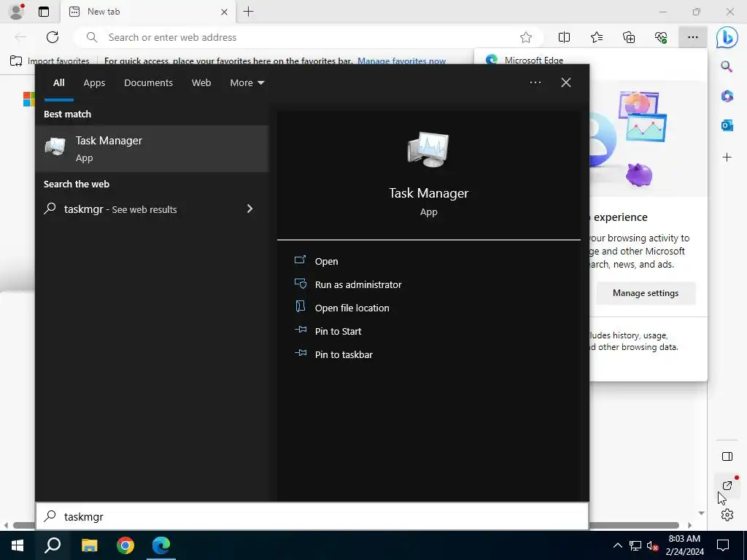
Task: Open Microsoft 365 in Edge sidebar
Action: click(x=727, y=96)
